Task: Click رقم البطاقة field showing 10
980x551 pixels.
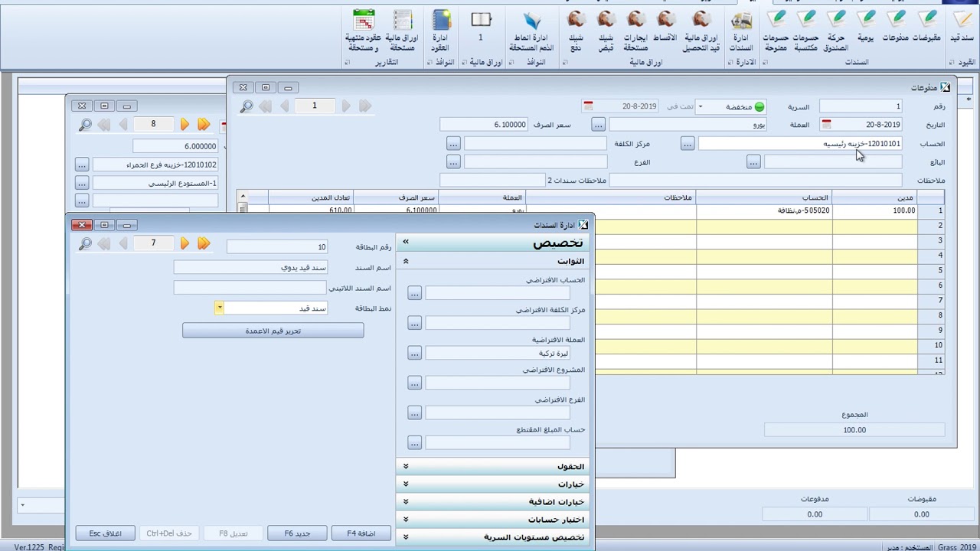Action: click(x=277, y=246)
